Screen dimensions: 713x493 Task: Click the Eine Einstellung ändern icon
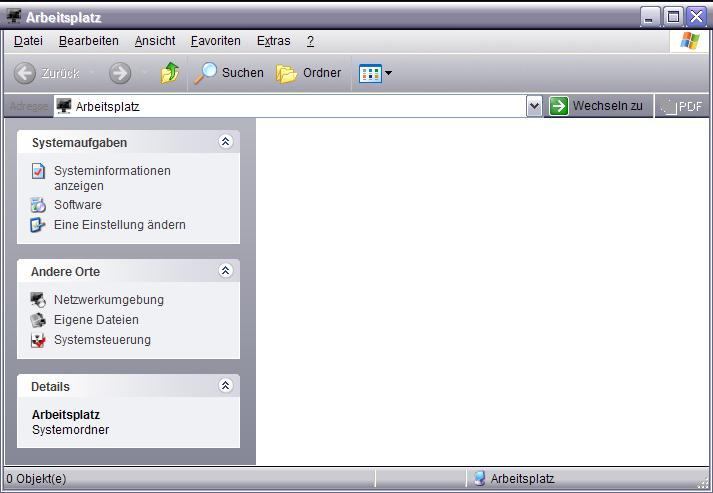click(x=38, y=225)
